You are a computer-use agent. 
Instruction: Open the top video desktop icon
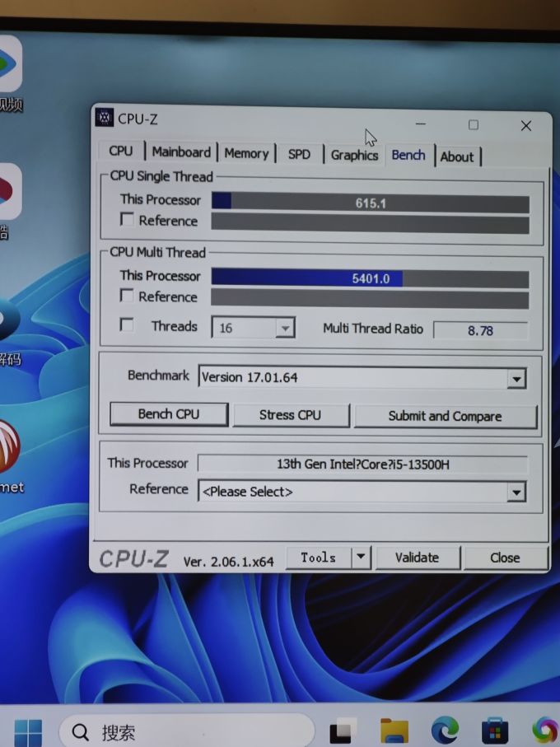click(11, 64)
